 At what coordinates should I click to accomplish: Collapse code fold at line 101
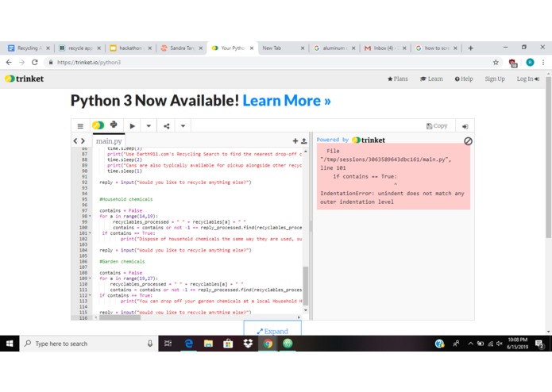point(90,233)
